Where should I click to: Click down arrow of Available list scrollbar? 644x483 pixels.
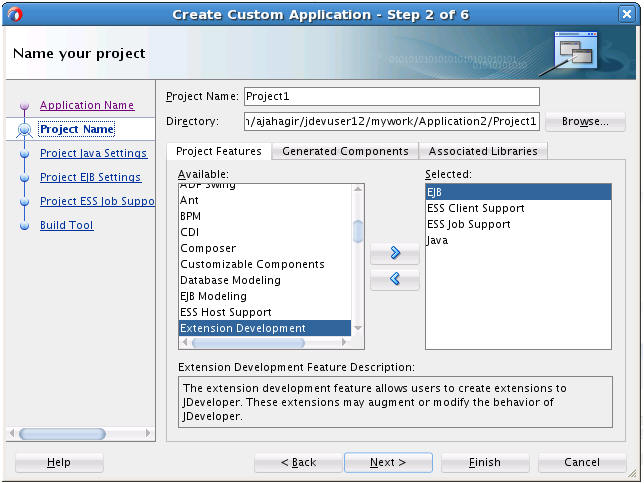(x=358, y=328)
